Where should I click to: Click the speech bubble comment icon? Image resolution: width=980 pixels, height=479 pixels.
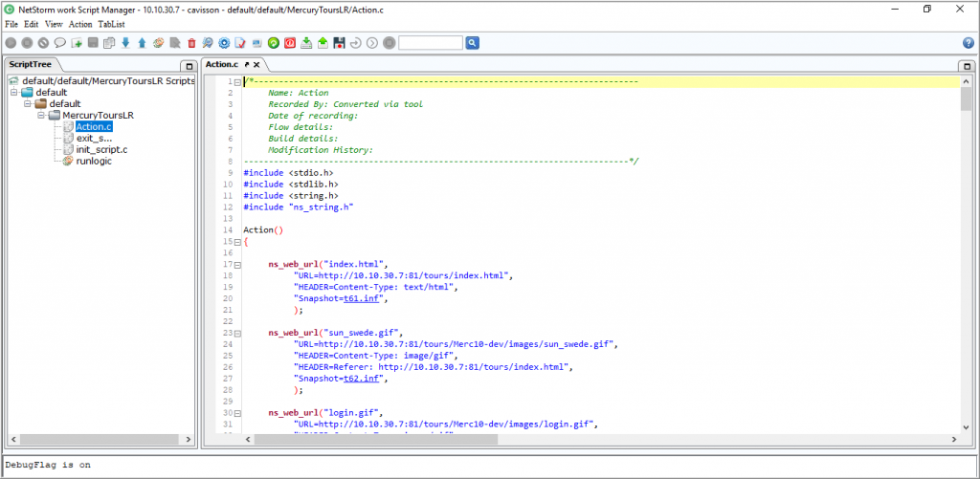click(x=60, y=43)
